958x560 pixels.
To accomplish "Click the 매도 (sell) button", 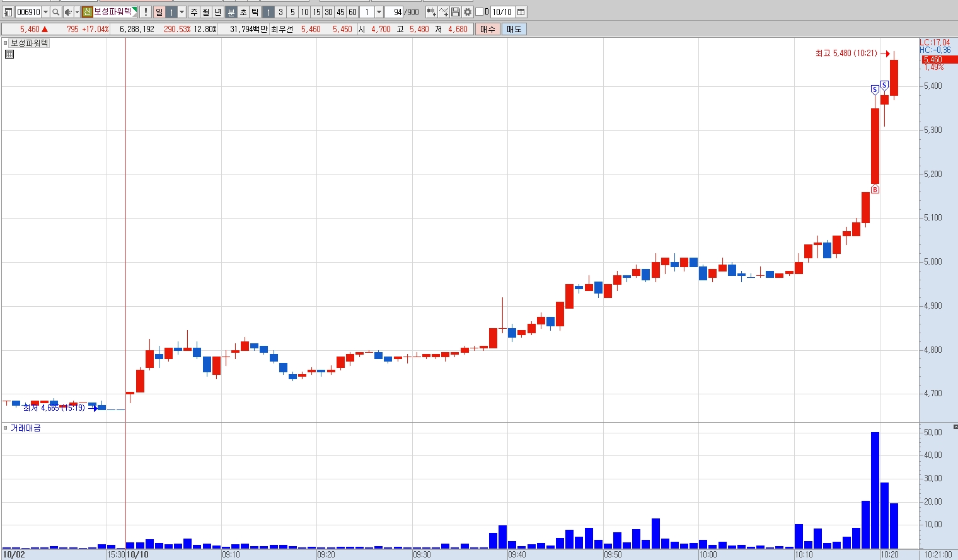I will tap(514, 29).
